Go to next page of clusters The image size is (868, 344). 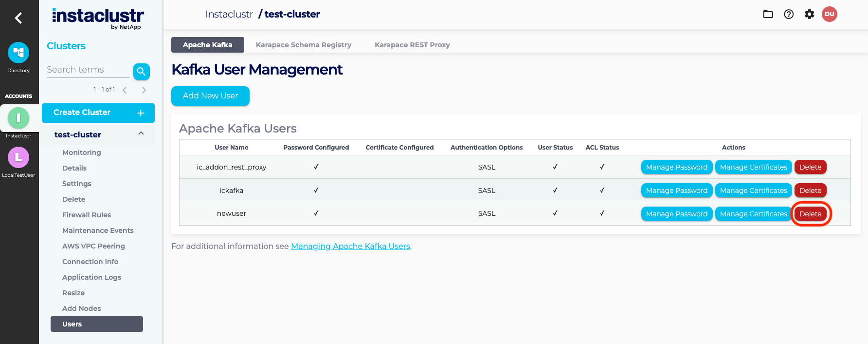144,90
